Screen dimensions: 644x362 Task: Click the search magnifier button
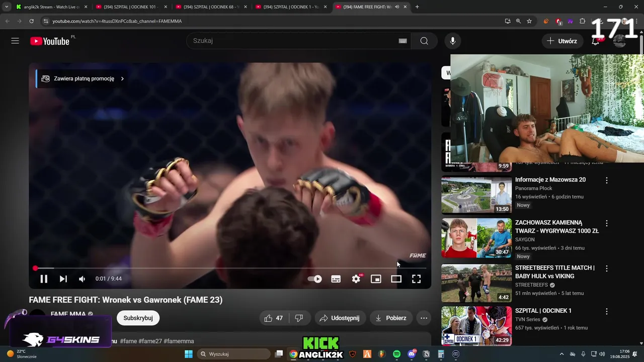click(424, 41)
